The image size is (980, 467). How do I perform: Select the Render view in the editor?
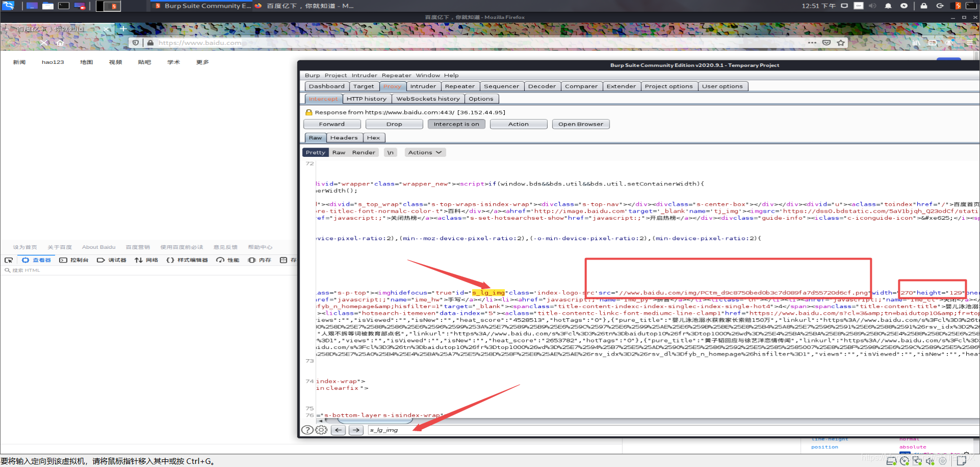tap(363, 152)
